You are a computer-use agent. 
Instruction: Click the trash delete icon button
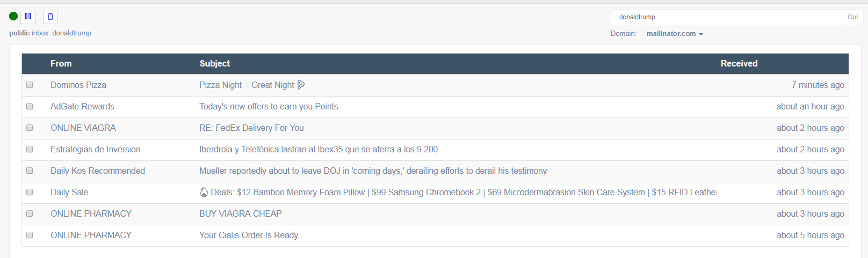(50, 17)
